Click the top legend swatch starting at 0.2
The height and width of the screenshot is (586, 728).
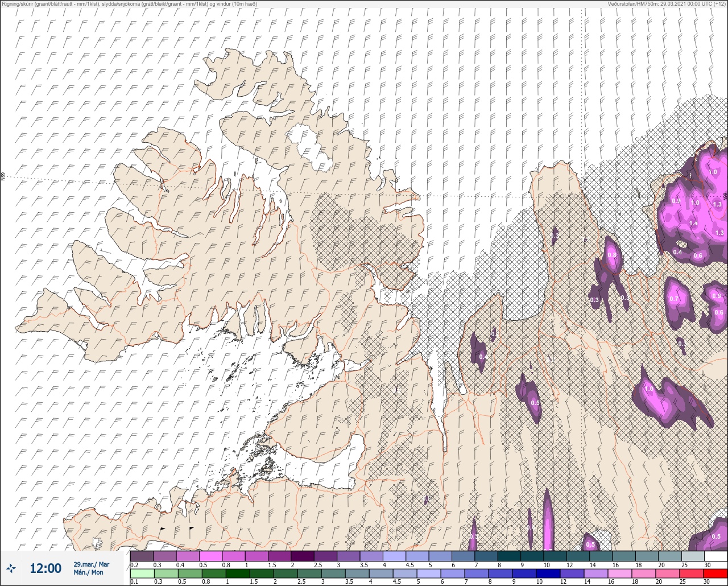click(142, 556)
